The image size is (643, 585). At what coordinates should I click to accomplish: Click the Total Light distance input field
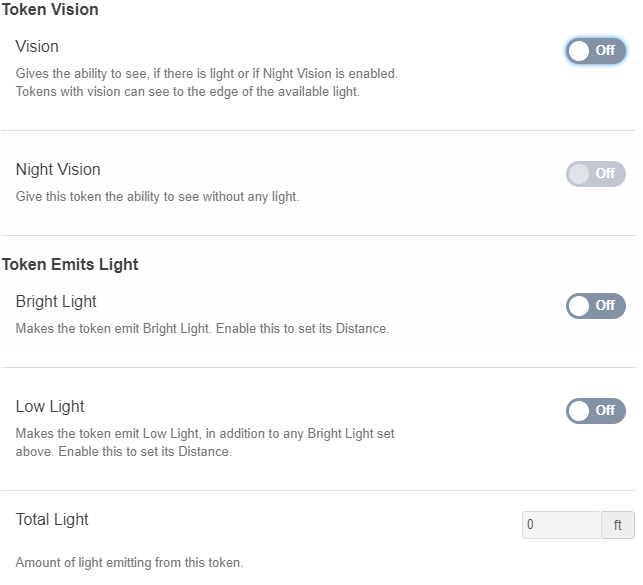[x=561, y=525]
